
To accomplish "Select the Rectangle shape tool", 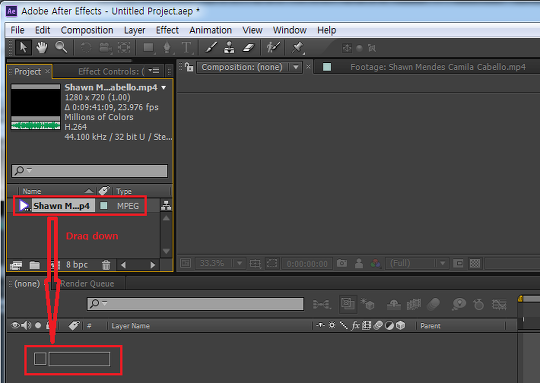I will pyautogui.click(x=149, y=48).
